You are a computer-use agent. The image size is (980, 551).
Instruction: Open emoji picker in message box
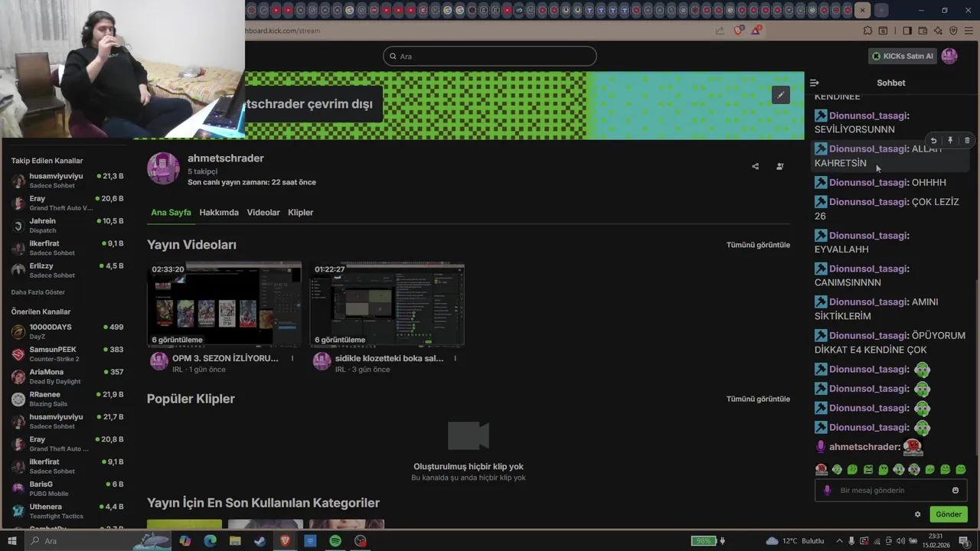[x=955, y=491]
